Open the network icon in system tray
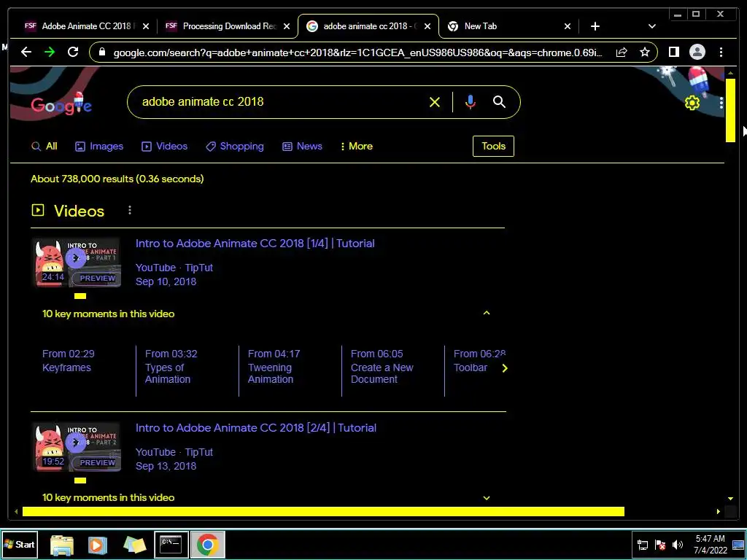The image size is (747, 560). [x=643, y=545]
